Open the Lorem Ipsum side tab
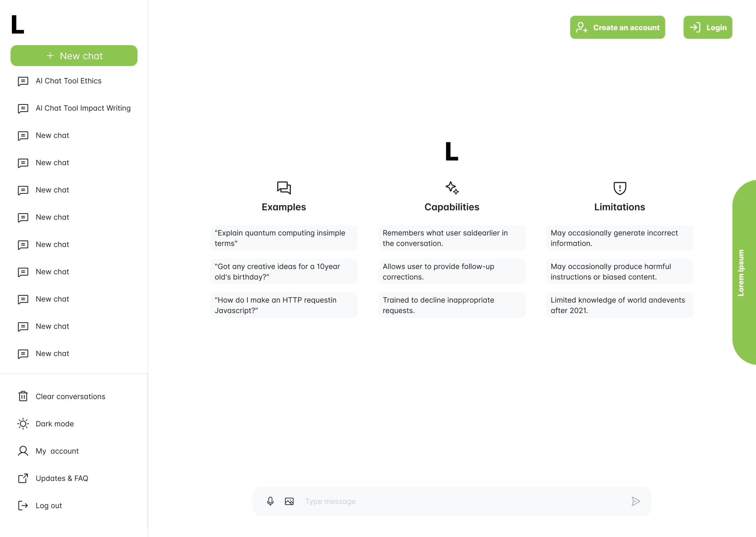The height and width of the screenshot is (537, 756). click(744, 272)
